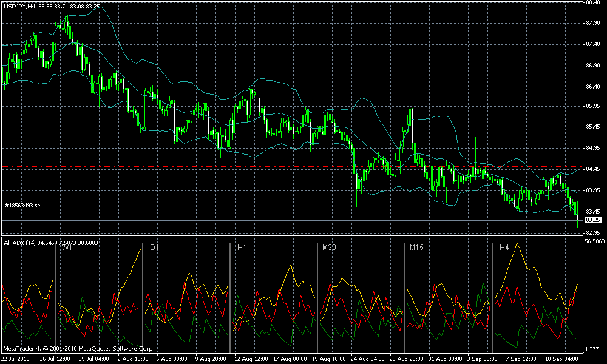Select the red dash-dot stop-loss line
607x364 pixels.
point(293,167)
